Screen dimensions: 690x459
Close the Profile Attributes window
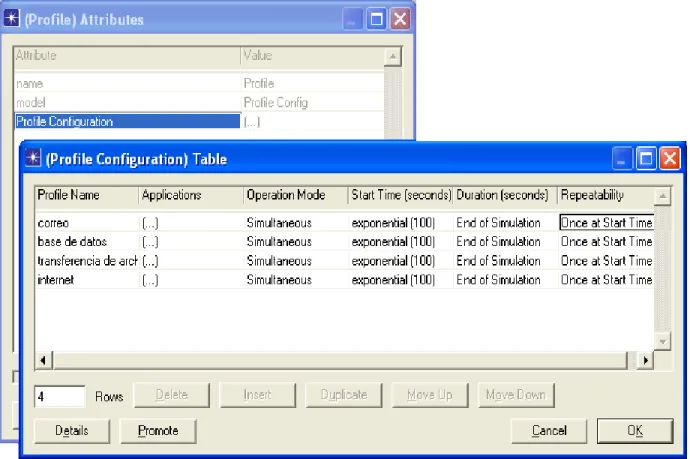400,19
